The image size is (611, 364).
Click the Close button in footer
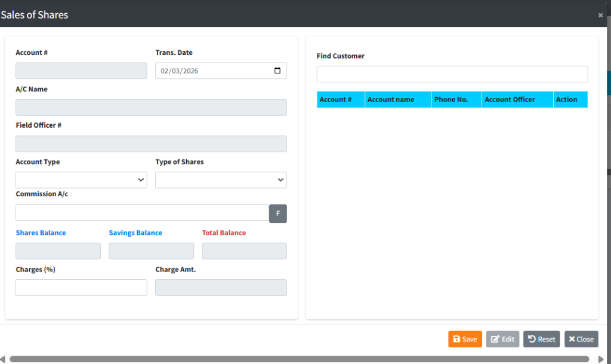tap(581, 339)
